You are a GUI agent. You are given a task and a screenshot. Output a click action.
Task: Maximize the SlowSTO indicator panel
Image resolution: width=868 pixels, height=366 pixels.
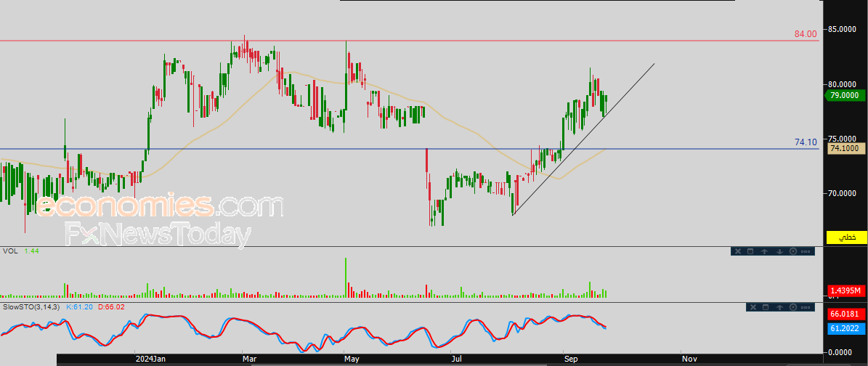[x=766, y=308]
